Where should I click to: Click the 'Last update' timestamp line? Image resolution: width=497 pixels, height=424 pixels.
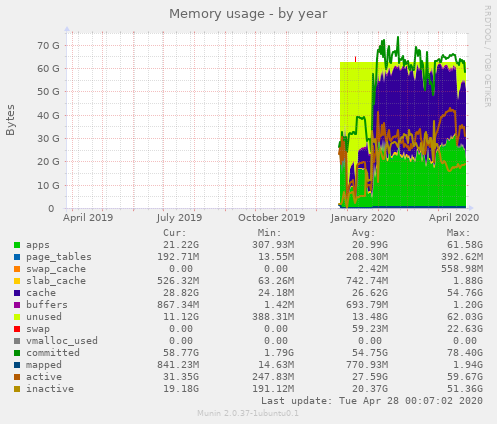pos(372,401)
